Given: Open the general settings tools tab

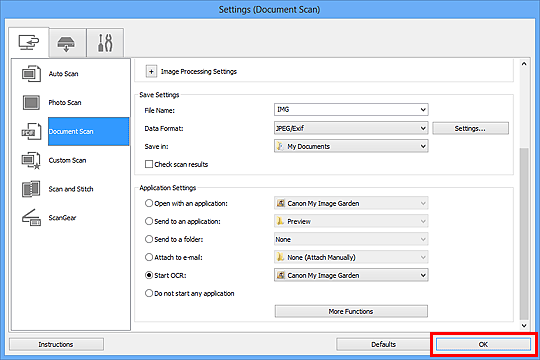Looking at the screenshot, I should tap(105, 43).
